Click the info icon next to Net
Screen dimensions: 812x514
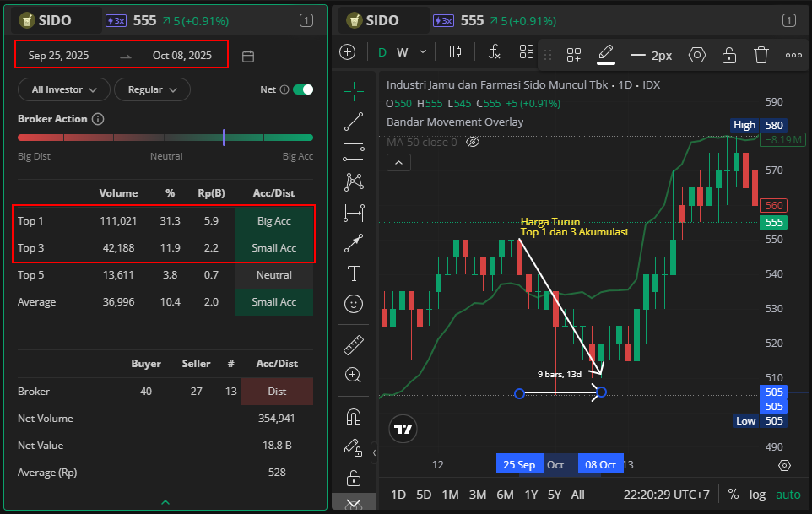point(284,89)
